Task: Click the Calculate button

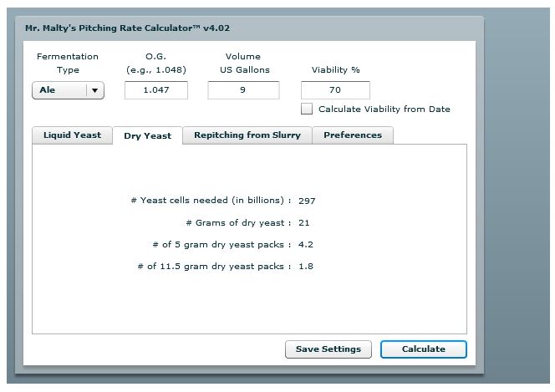Action: (x=423, y=349)
